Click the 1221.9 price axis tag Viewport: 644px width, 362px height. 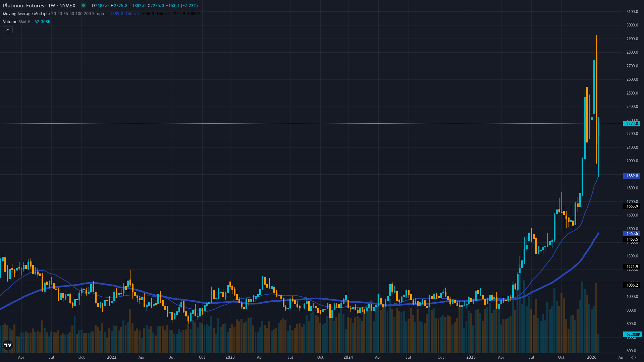click(632, 267)
